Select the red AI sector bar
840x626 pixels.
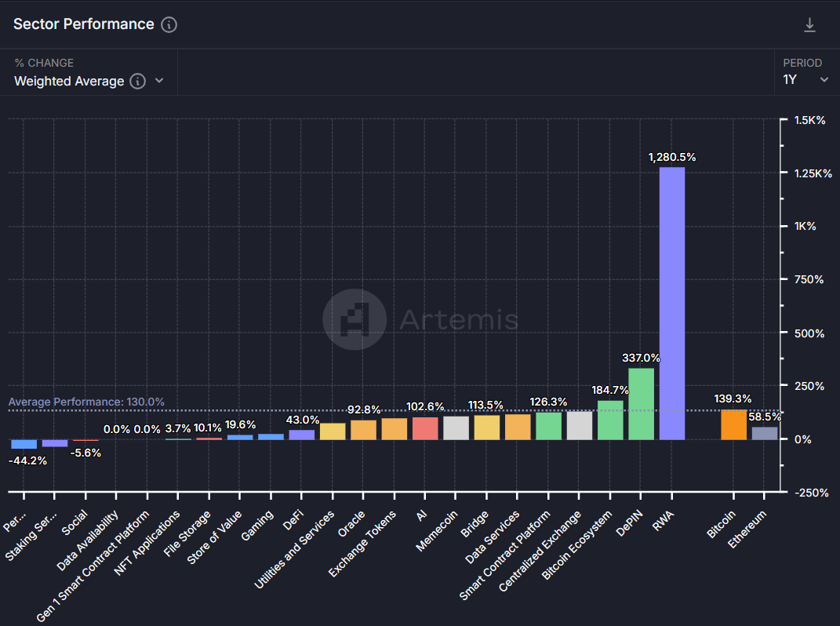pyautogui.click(x=425, y=428)
